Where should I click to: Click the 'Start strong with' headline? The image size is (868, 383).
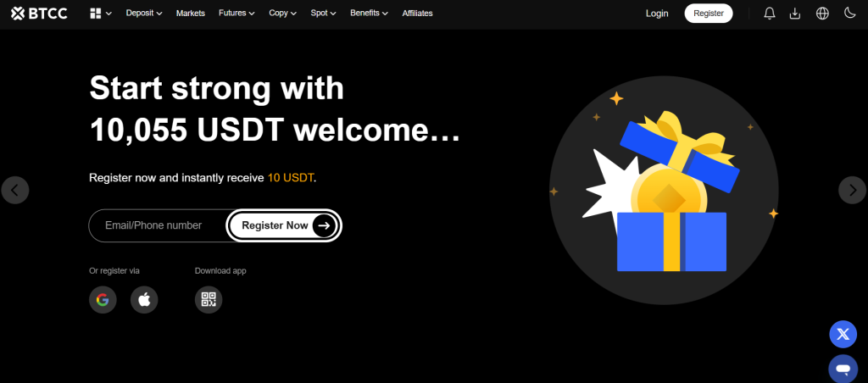(216, 89)
